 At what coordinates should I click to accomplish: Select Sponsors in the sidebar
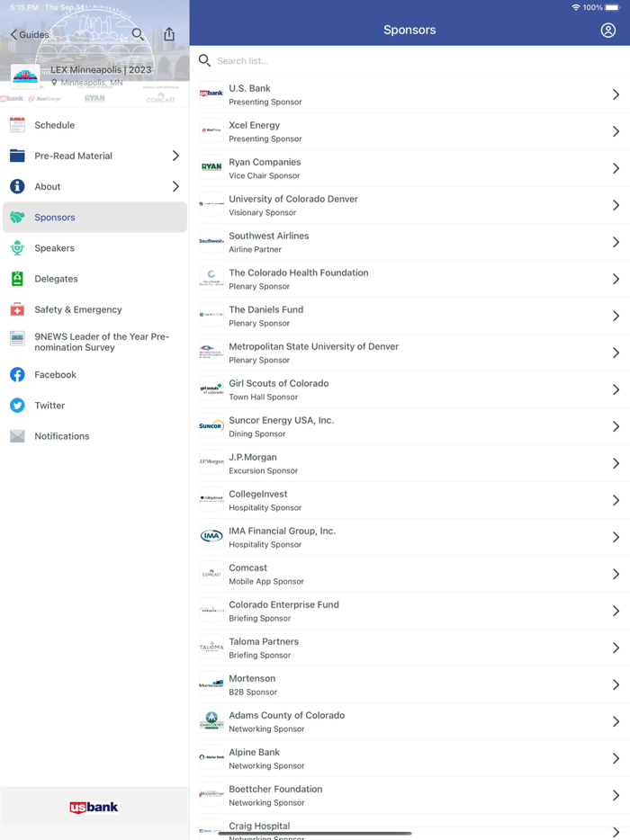coord(94,218)
